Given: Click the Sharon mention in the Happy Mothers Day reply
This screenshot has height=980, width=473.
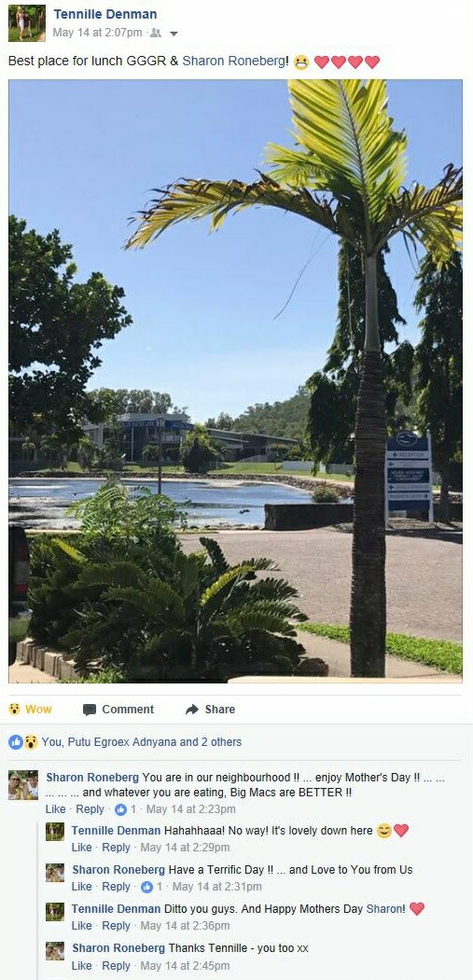Looking at the screenshot, I should click(x=385, y=909).
